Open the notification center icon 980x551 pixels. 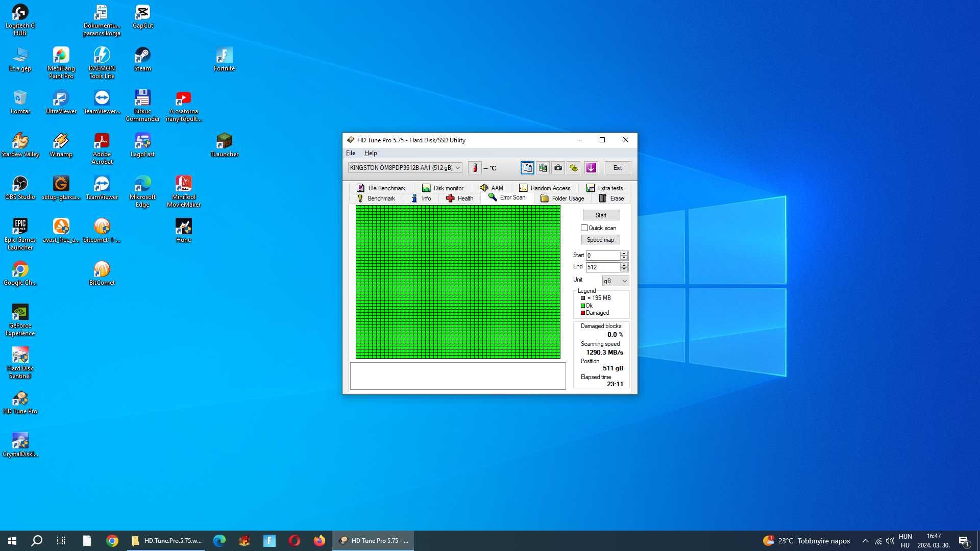click(x=964, y=541)
